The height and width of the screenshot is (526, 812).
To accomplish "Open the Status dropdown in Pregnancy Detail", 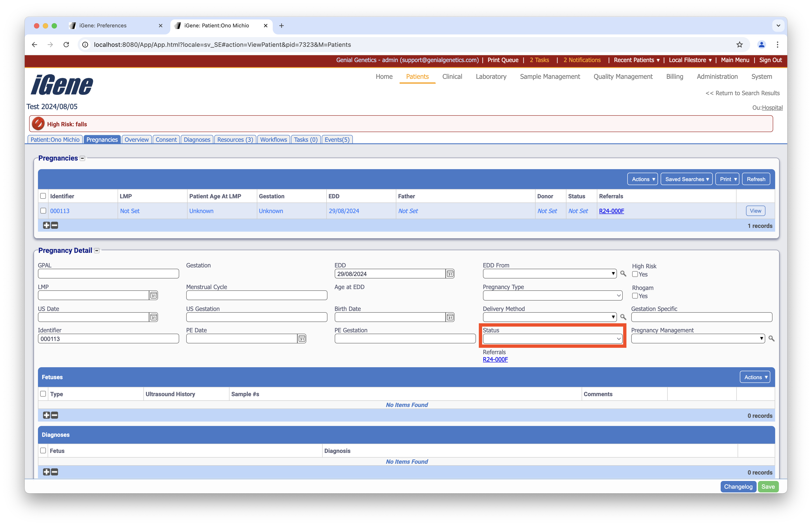I will click(x=552, y=339).
